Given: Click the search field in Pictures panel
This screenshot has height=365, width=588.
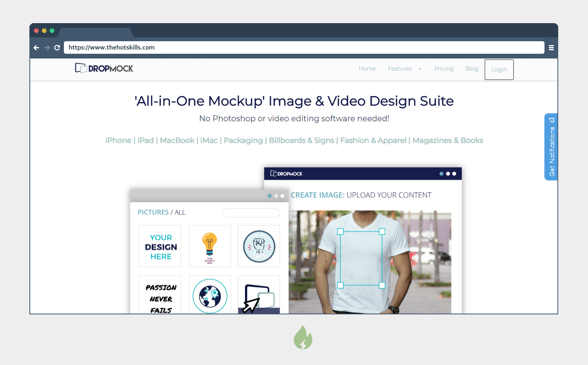Looking at the screenshot, I should [251, 213].
